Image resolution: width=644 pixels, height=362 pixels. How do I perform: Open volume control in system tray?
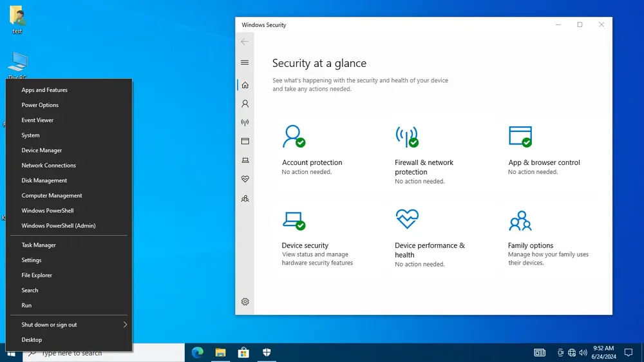(x=583, y=352)
